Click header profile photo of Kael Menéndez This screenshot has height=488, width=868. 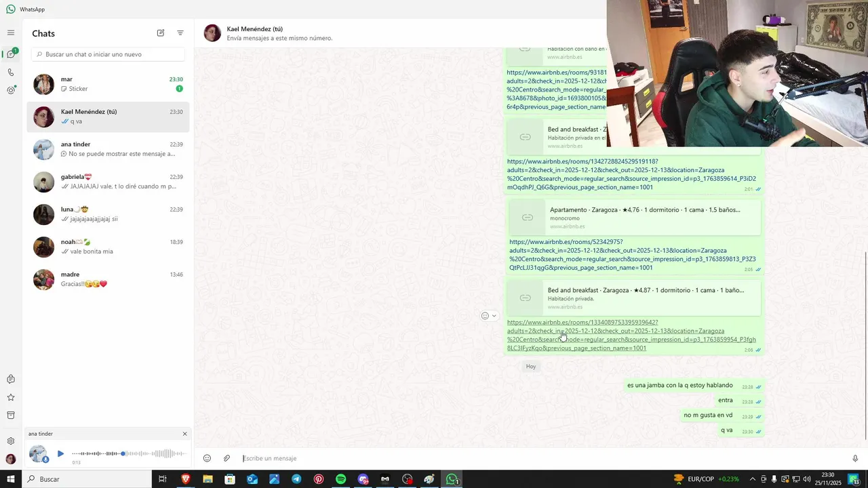(x=213, y=33)
